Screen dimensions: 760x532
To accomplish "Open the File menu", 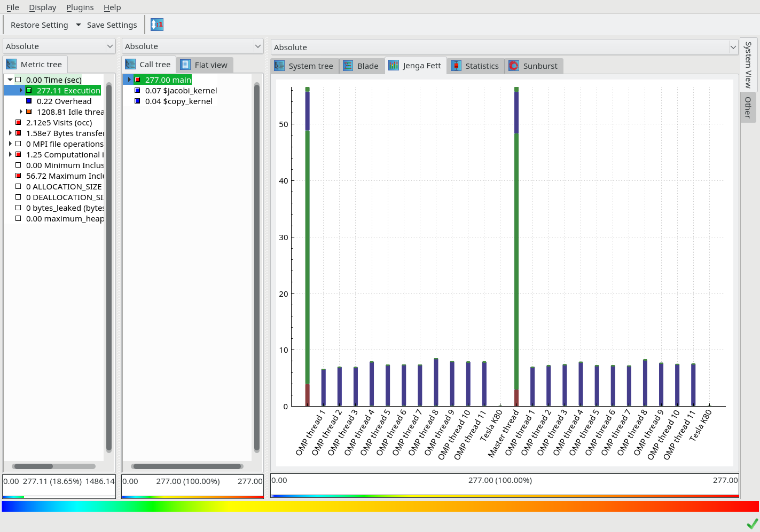I will coord(13,7).
